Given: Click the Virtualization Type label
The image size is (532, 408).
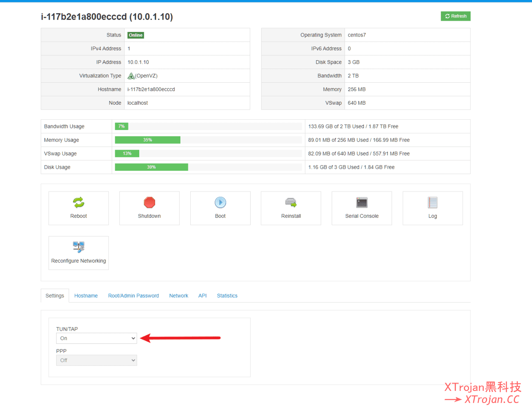Looking at the screenshot, I should [100, 76].
